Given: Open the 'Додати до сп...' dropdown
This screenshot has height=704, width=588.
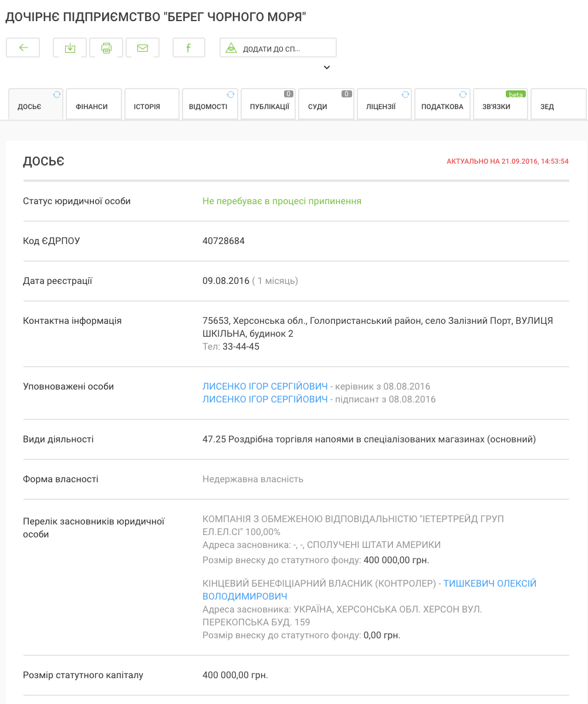Looking at the screenshot, I should pos(278,48).
